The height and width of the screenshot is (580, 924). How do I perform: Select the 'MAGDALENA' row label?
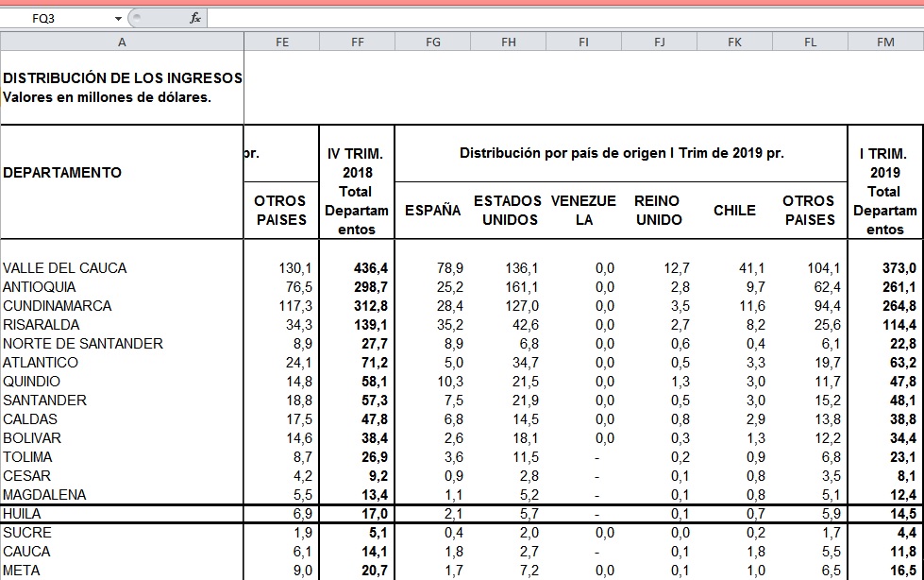tap(44, 494)
